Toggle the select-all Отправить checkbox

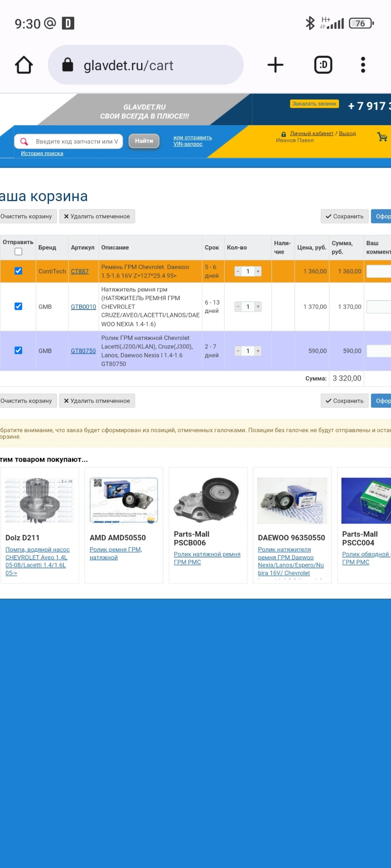(x=18, y=252)
